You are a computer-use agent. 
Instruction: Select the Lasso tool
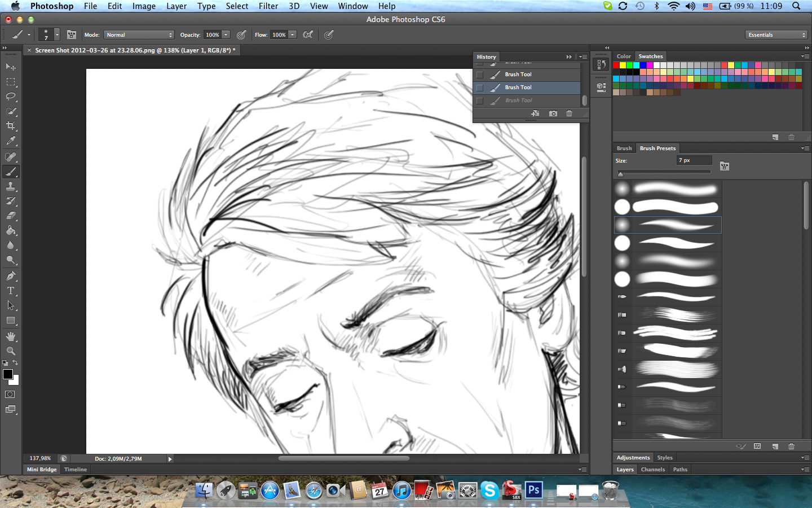click(x=11, y=97)
